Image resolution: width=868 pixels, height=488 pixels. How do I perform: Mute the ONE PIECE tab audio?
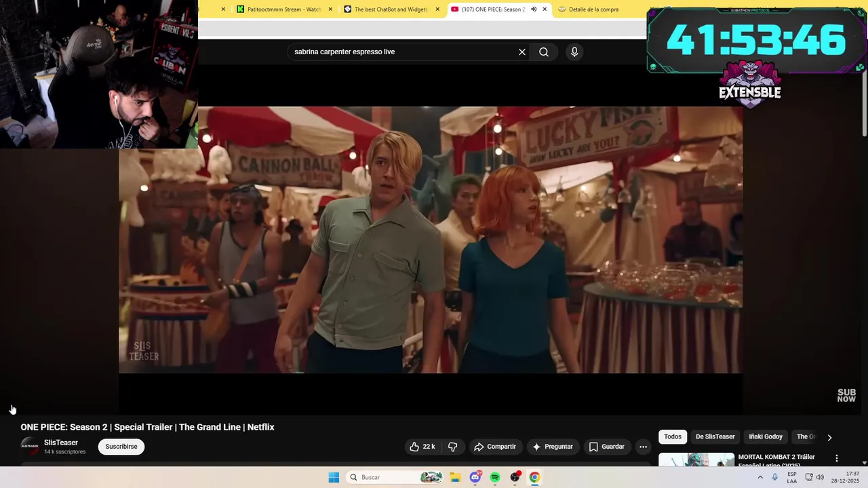[534, 9]
